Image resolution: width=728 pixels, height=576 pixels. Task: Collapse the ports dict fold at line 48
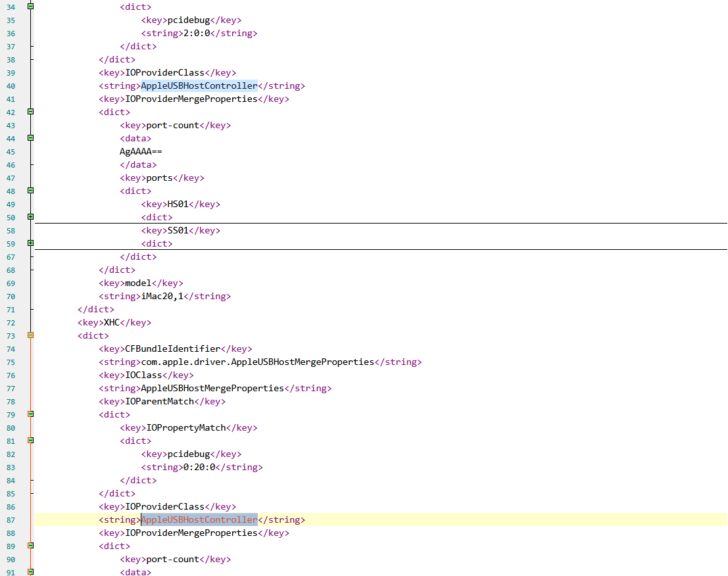pyautogui.click(x=30, y=191)
